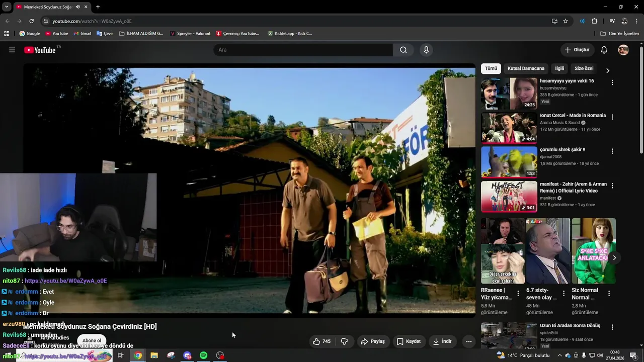Dislike the video
The height and width of the screenshot is (362, 644).
point(344,341)
